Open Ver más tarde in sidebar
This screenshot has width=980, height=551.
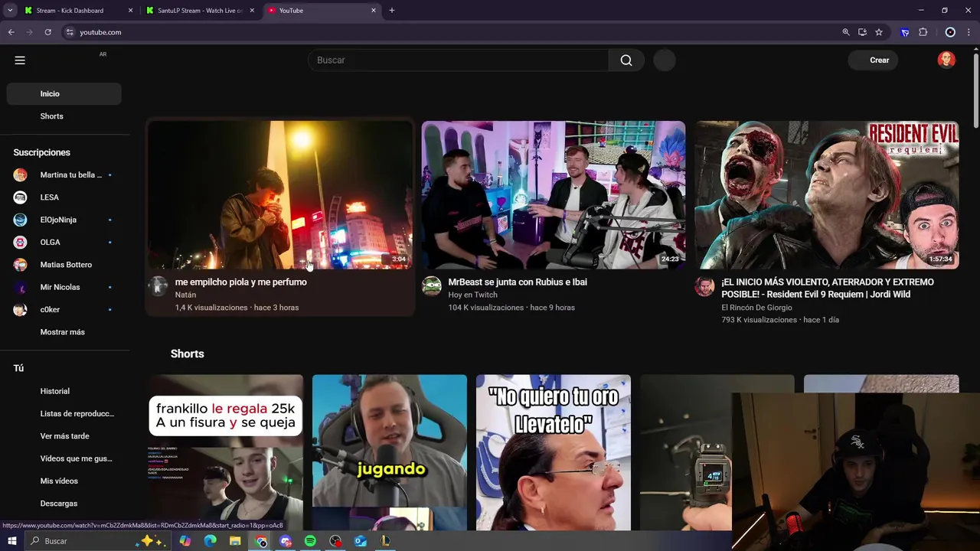[64, 436]
